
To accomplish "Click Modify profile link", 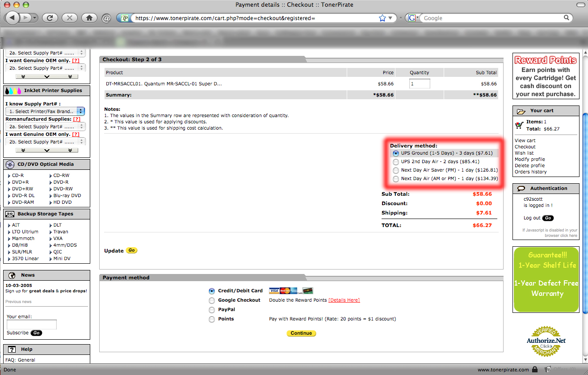I will click(x=530, y=159).
